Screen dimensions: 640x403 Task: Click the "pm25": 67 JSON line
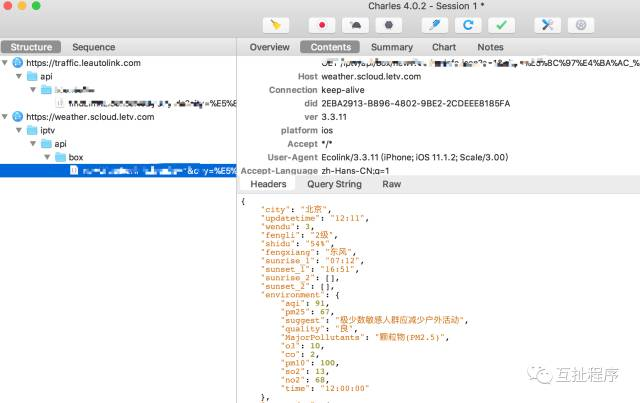click(307, 312)
